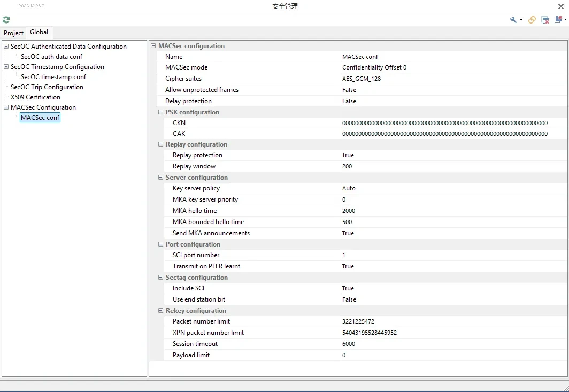The width and height of the screenshot is (569, 392).
Task: Toggle the Include SCI True value
Action: pyautogui.click(x=348, y=288)
